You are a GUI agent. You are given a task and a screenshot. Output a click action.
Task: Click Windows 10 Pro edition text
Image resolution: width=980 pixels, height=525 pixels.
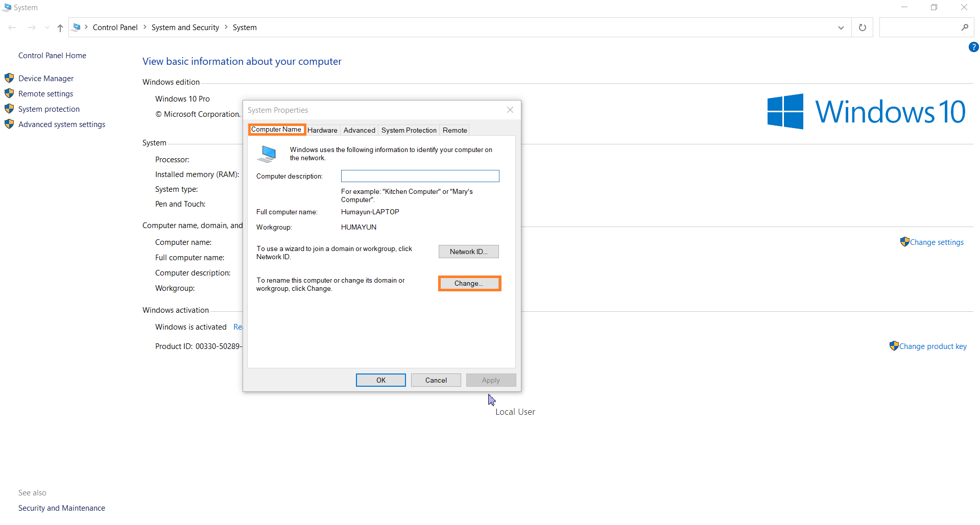coord(182,99)
